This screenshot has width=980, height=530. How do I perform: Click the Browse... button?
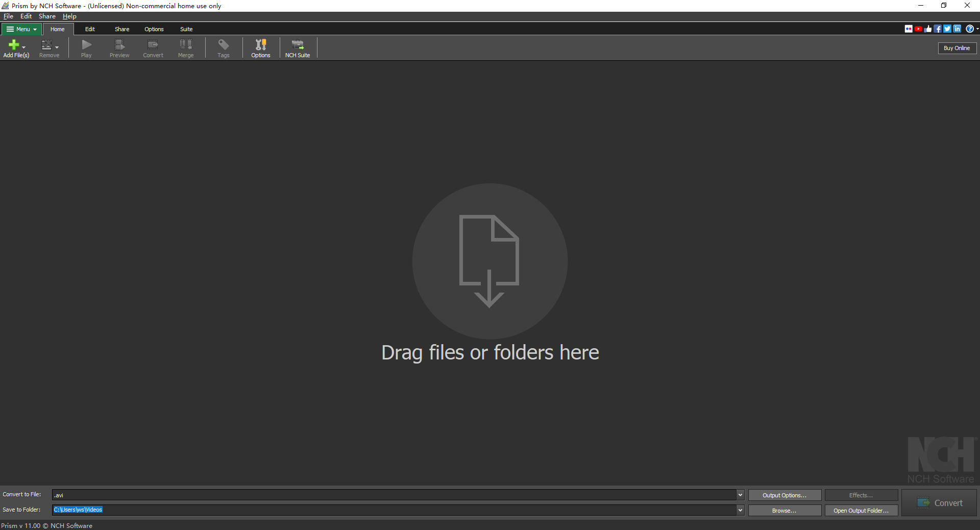pyautogui.click(x=785, y=511)
